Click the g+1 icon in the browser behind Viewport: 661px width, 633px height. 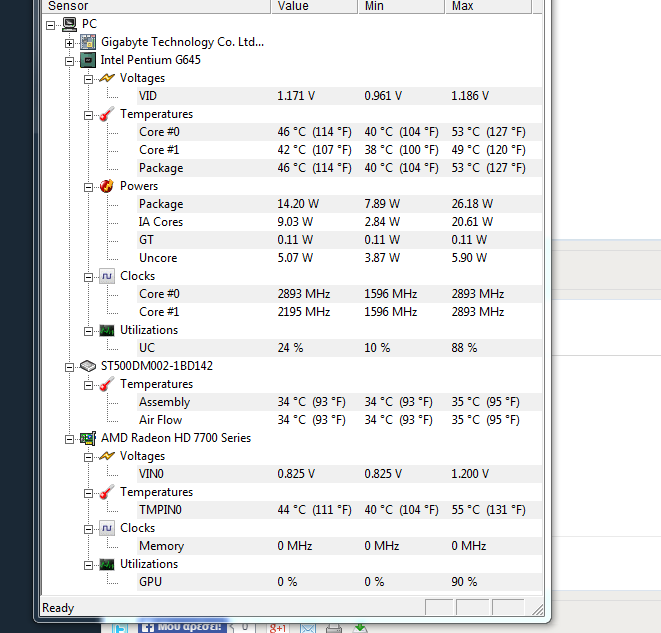click(x=277, y=628)
